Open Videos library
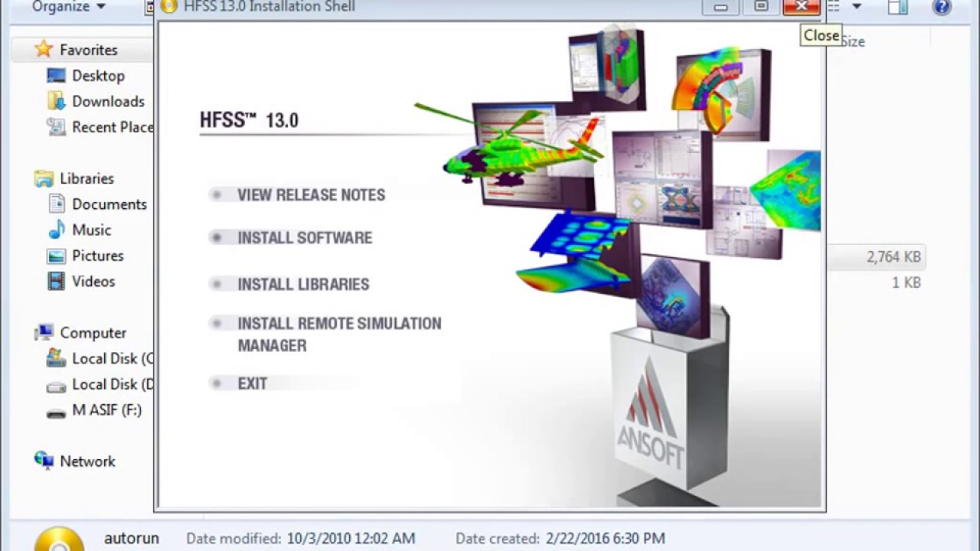The image size is (980, 551). point(93,282)
